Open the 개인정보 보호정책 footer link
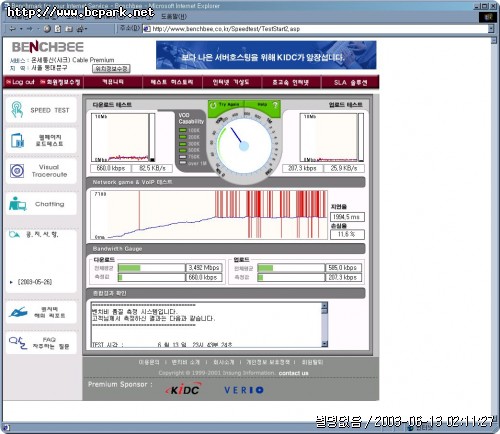The height and width of the screenshot is (434, 500). pyautogui.click(x=268, y=362)
